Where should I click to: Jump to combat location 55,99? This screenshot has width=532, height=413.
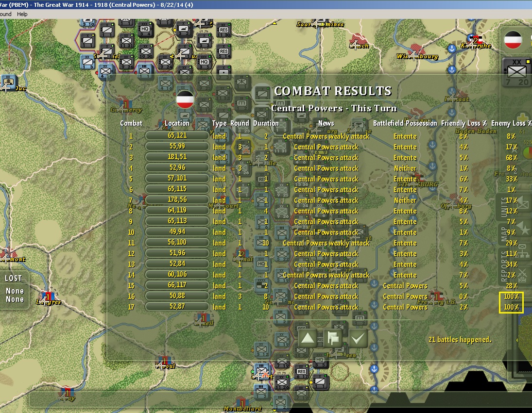pyautogui.click(x=177, y=147)
